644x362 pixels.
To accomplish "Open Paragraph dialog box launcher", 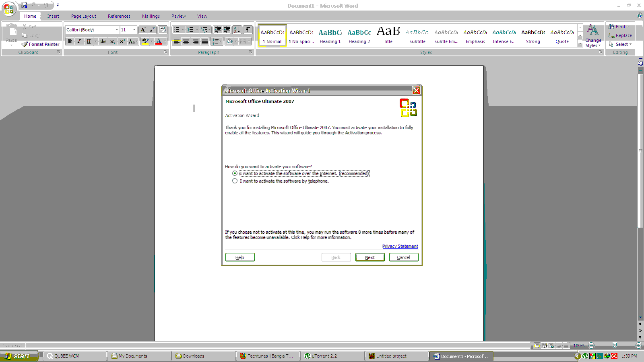I will click(251, 52).
